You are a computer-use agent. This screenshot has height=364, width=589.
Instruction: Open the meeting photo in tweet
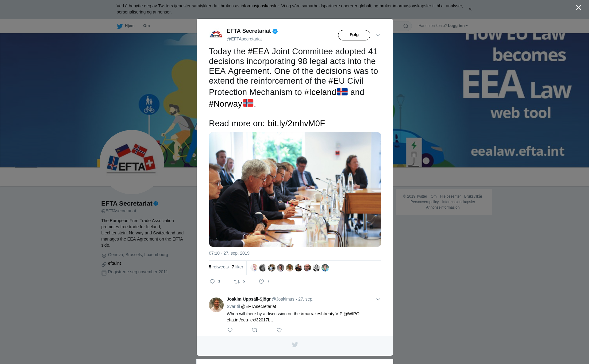(x=295, y=189)
